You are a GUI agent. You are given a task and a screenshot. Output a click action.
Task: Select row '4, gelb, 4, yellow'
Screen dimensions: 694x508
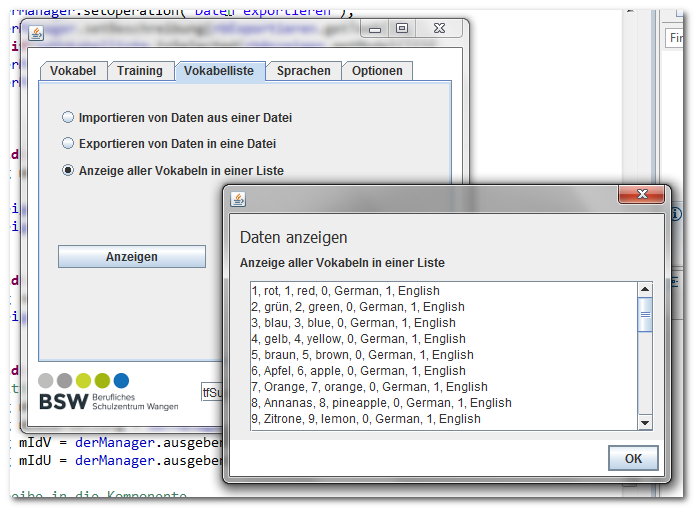coord(444,339)
